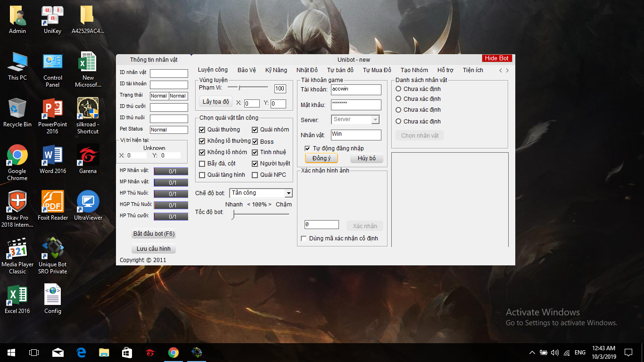Click the Nhân vật name field

coord(356,135)
